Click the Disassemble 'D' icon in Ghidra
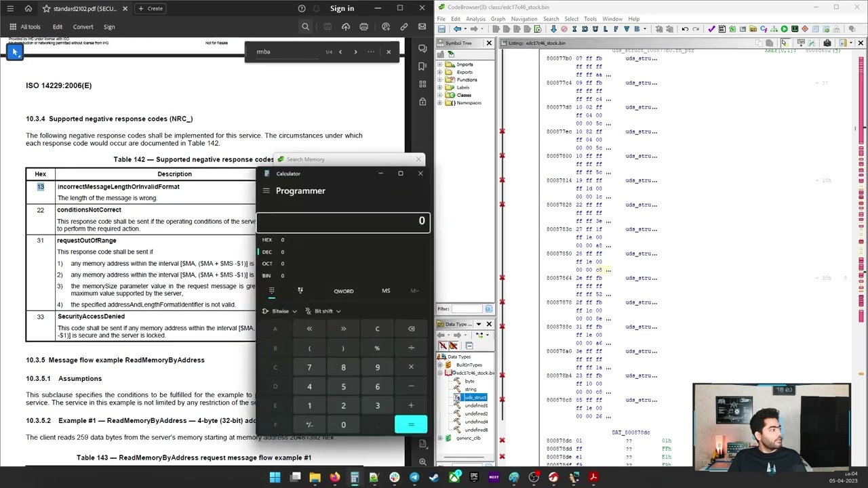This screenshot has width=868, height=488. point(585,29)
